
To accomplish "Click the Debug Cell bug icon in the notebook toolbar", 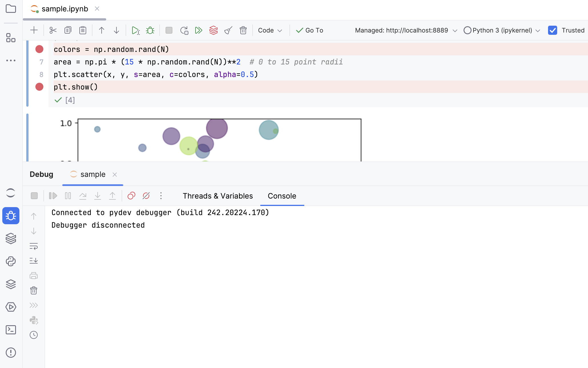I will (x=150, y=30).
